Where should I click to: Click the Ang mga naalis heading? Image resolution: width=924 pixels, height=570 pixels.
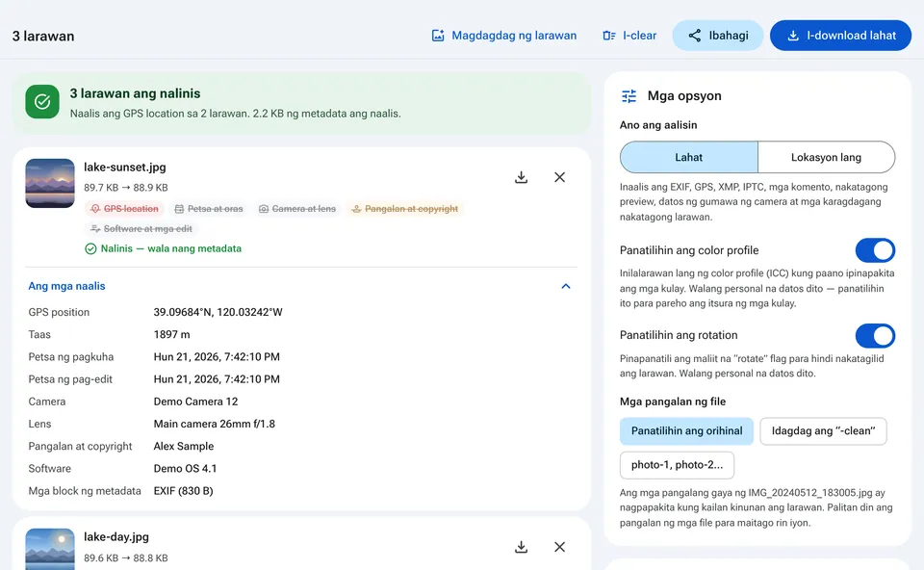coord(66,286)
